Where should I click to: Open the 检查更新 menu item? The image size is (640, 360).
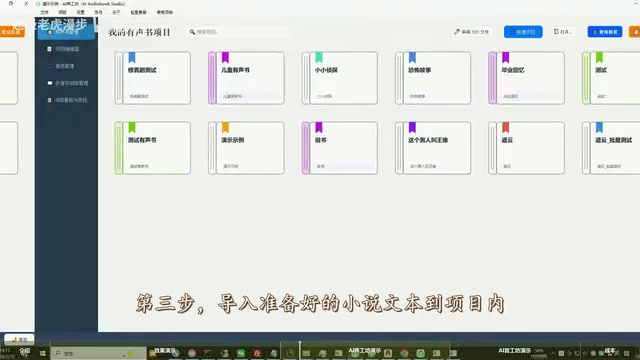point(138,12)
